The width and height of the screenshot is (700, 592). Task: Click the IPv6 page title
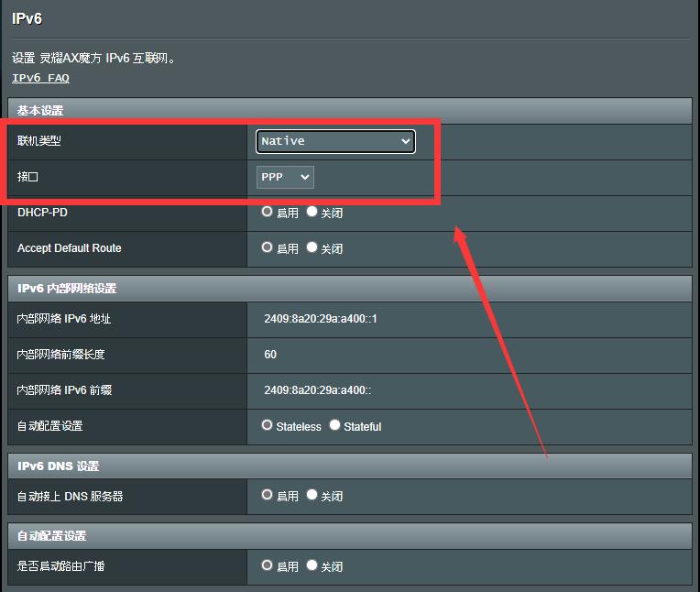(27, 18)
